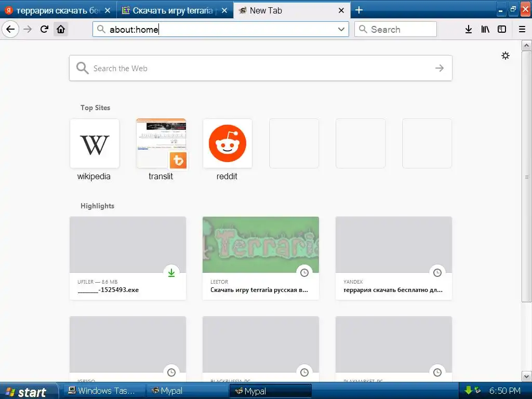This screenshot has width=532, height=399.
Task: Click the page scroll down arrow
Action: (x=527, y=376)
